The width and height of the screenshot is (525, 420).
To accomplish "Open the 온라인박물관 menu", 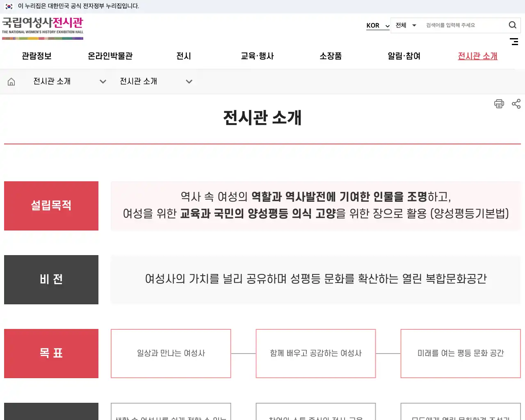I will click(x=110, y=56).
